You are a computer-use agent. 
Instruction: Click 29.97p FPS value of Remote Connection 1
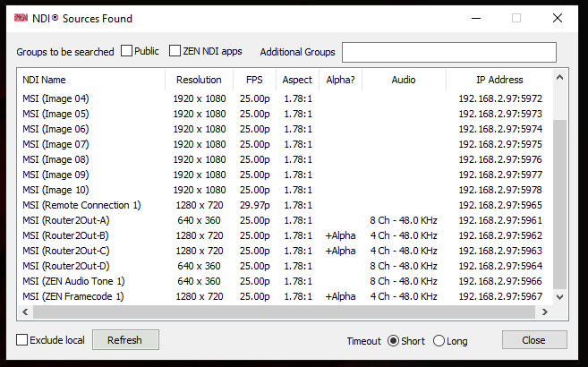coord(255,205)
